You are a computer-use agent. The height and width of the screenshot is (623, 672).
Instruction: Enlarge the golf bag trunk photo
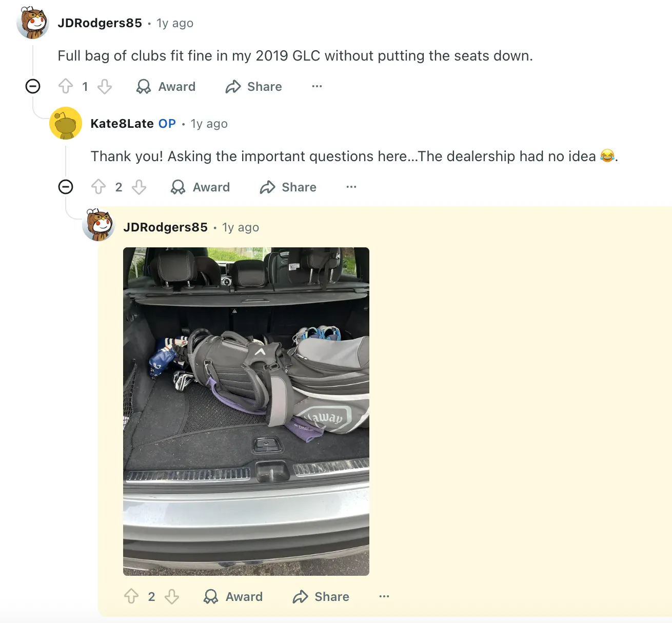(x=246, y=411)
